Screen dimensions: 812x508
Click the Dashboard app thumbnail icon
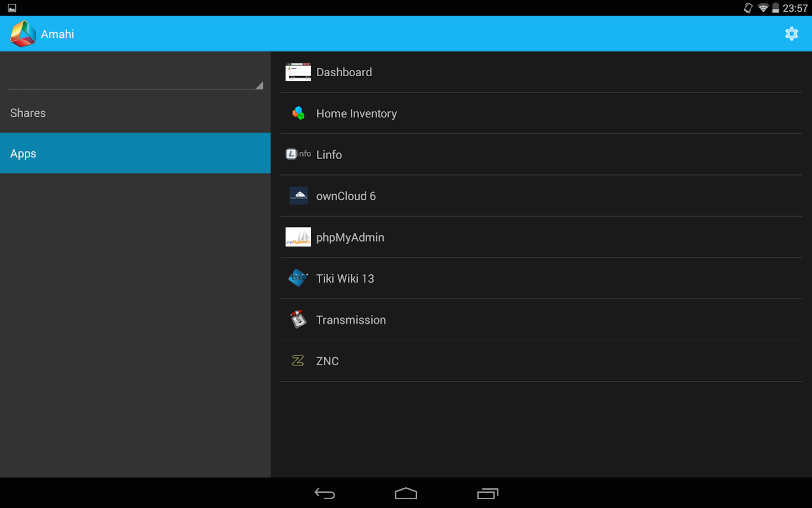(298, 72)
